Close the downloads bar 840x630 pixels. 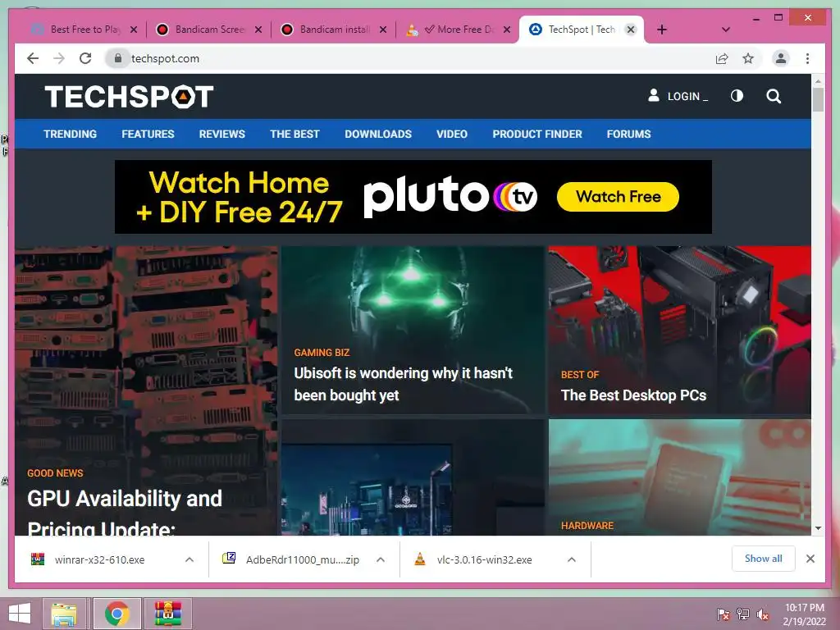point(810,559)
